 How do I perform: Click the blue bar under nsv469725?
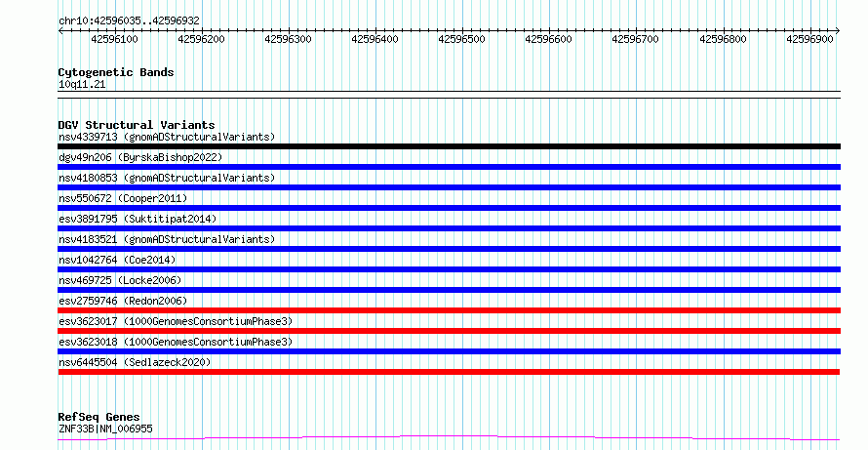coord(449,290)
